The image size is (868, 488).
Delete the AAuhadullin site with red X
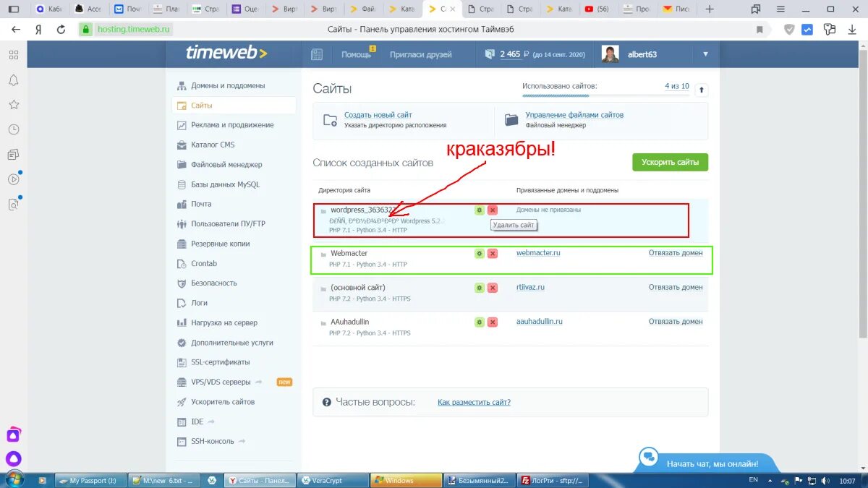(x=493, y=322)
